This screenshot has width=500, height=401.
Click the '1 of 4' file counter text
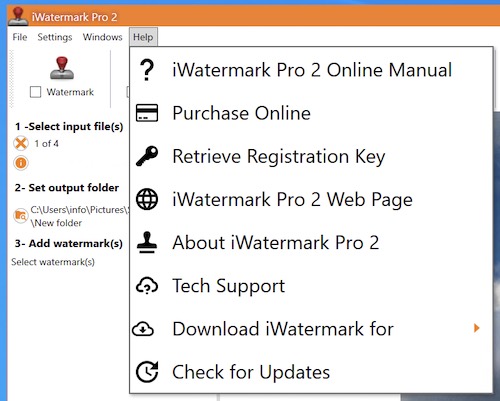point(47,144)
